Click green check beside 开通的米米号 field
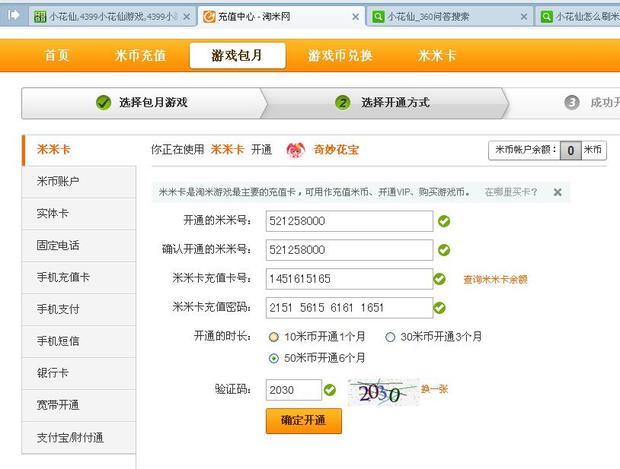Image resolution: width=620 pixels, height=469 pixels. pyautogui.click(x=444, y=221)
